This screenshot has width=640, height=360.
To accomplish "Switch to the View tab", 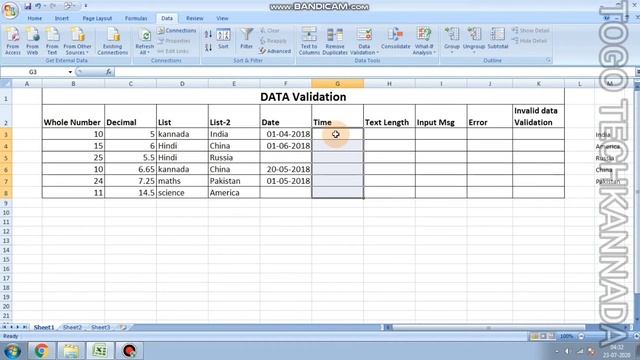I will (x=222, y=18).
